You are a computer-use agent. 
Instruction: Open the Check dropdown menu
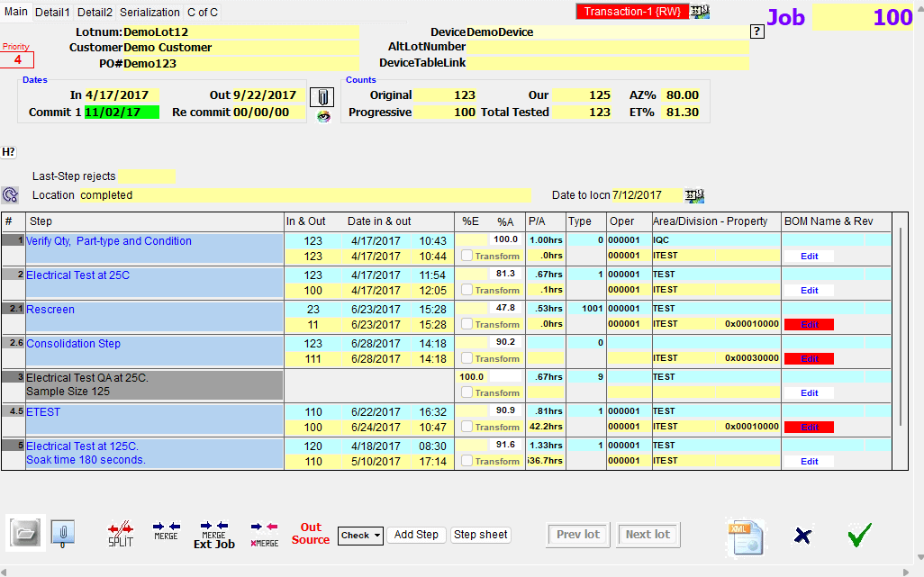coord(360,536)
